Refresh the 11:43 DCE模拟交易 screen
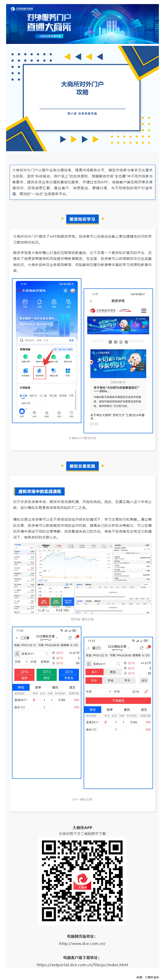Image resolution: width=165 pixels, height=980 pixels. [x=141, y=648]
